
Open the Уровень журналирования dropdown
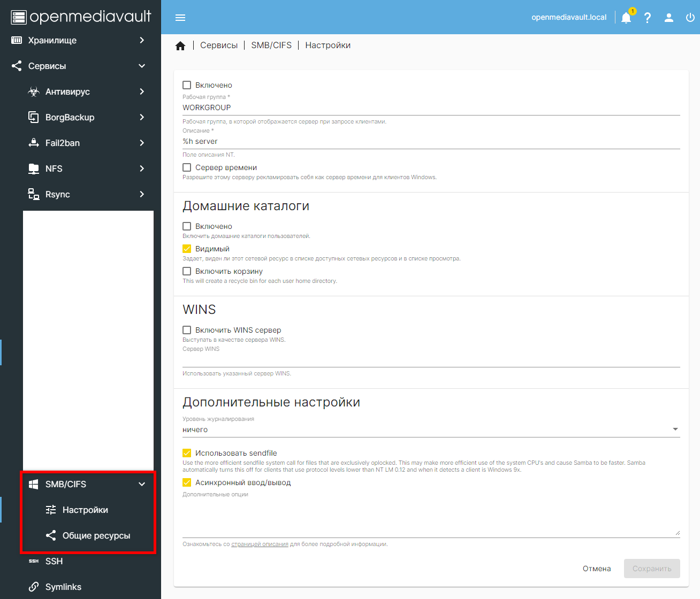point(431,429)
